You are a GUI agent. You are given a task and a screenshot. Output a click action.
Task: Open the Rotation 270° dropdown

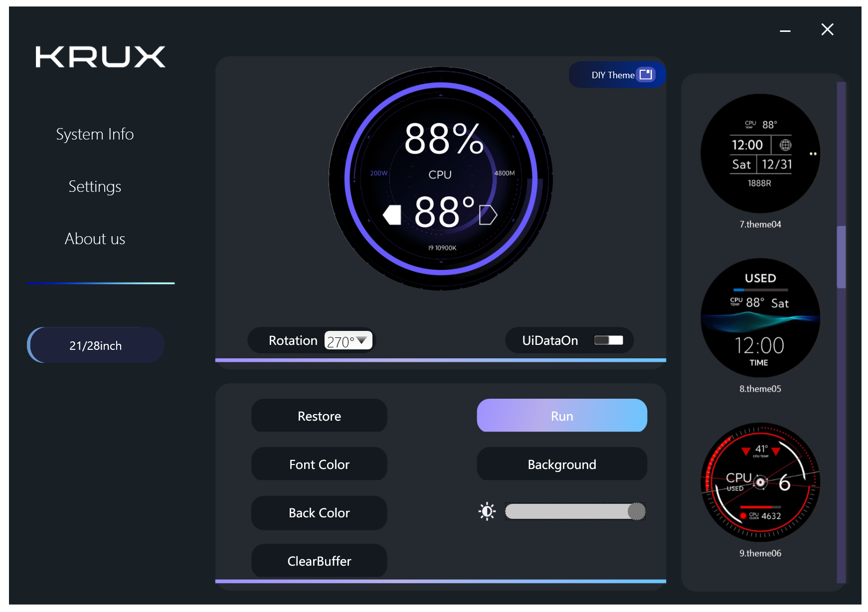348,341
